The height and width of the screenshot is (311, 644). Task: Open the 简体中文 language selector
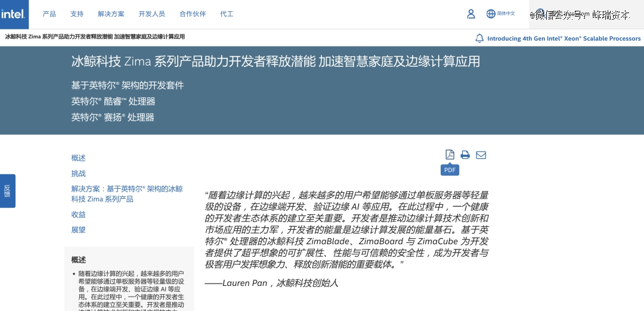pos(506,14)
